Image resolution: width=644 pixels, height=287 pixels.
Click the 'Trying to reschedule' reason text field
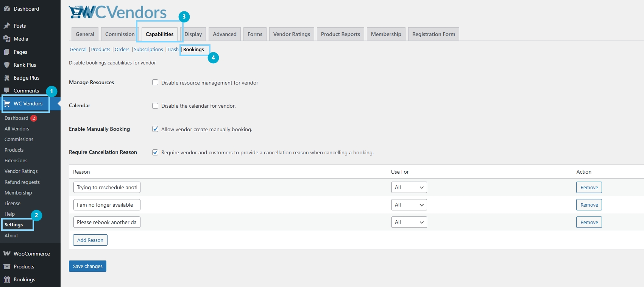[x=107, y=187]
